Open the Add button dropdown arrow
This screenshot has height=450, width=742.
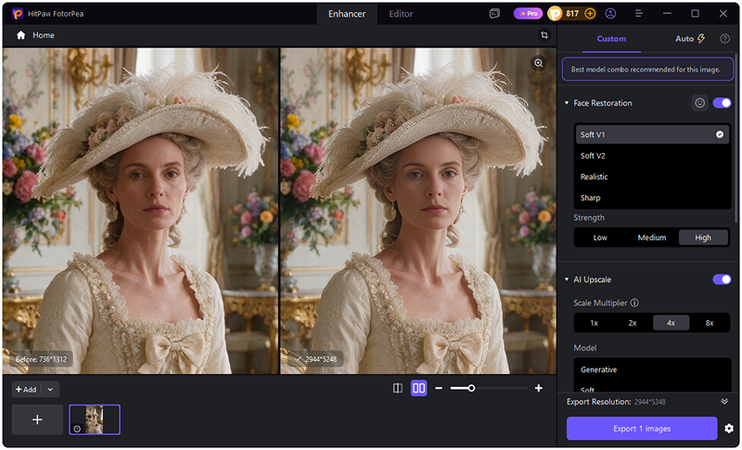coord(50,389)
